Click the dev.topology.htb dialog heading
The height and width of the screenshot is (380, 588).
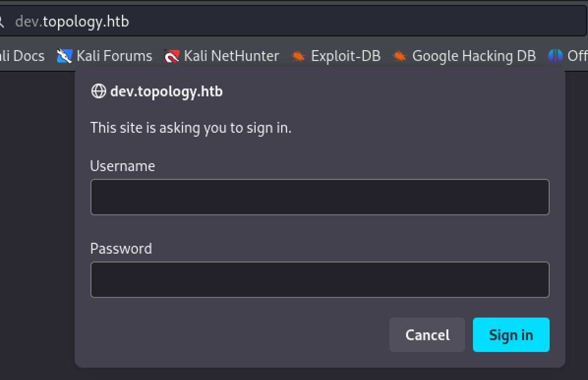tap(166, 91)
